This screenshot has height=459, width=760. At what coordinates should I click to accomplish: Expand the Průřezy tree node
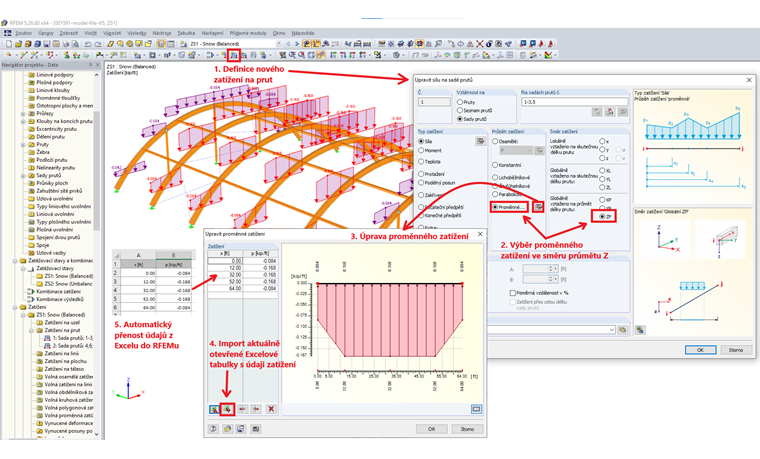(23, 113)
